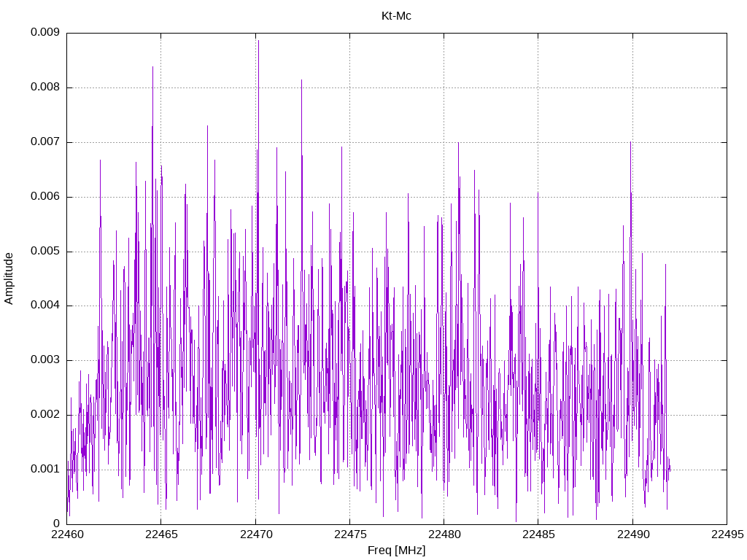The image size is (747, 560).
Task: Click the plot title Kt-Mc
Action: point(396,16)
